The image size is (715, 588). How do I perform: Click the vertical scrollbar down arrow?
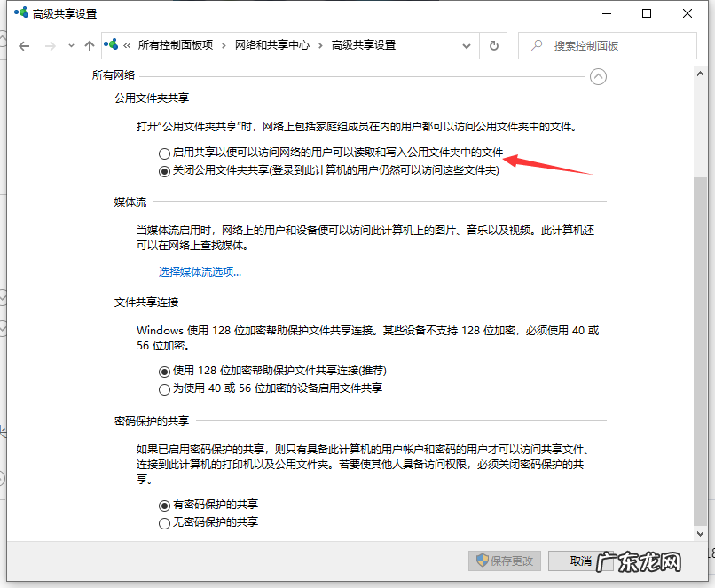click(x=701, y=535)
